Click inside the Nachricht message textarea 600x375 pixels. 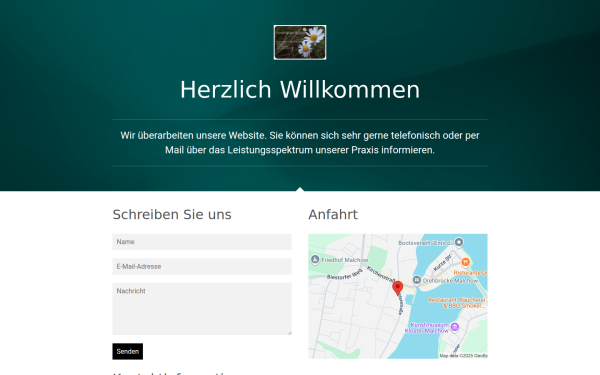coord(202,309)
